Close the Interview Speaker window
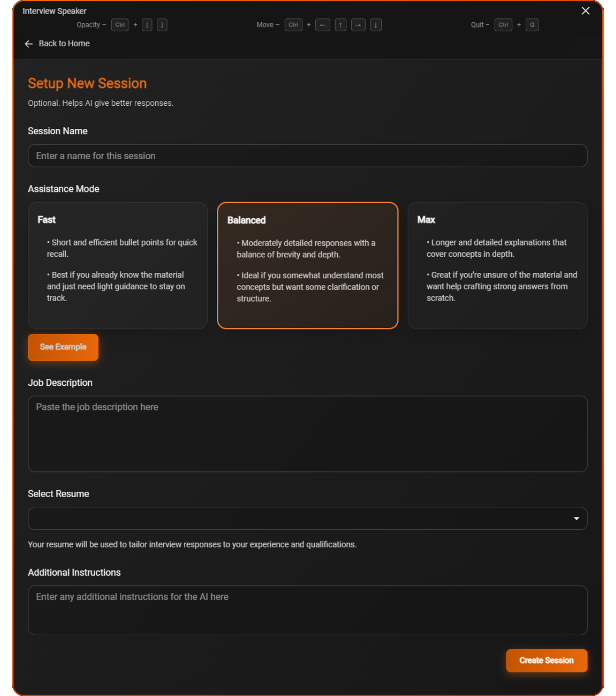This screenshot has height=696, width=616. 585,11
